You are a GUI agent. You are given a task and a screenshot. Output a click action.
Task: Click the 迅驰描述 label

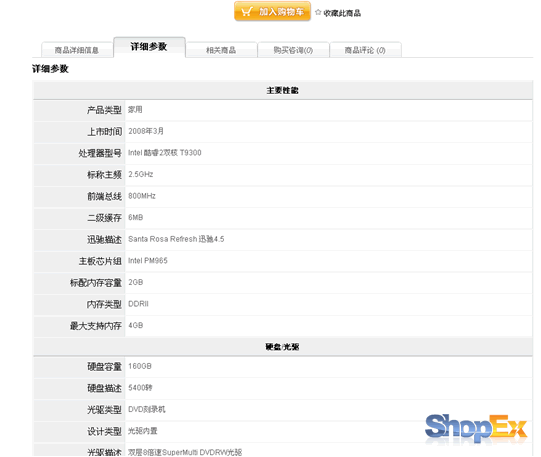pos(105,240)
